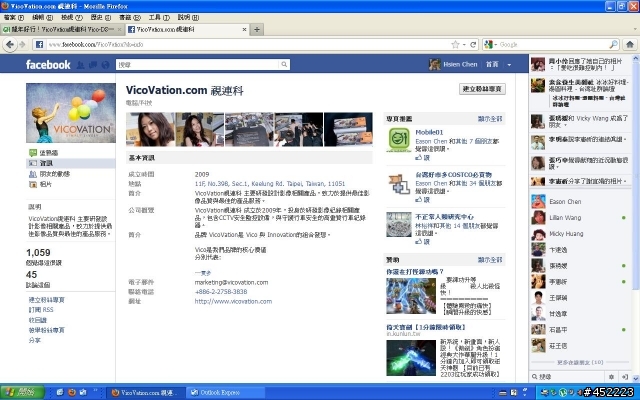Expand the See More link in description

[203, 273]
